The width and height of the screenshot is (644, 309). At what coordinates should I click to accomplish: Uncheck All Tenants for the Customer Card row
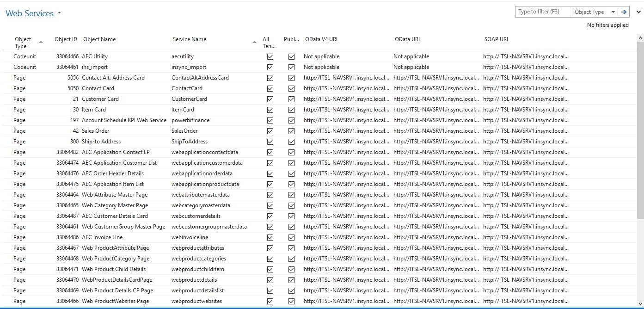[270, 99]
